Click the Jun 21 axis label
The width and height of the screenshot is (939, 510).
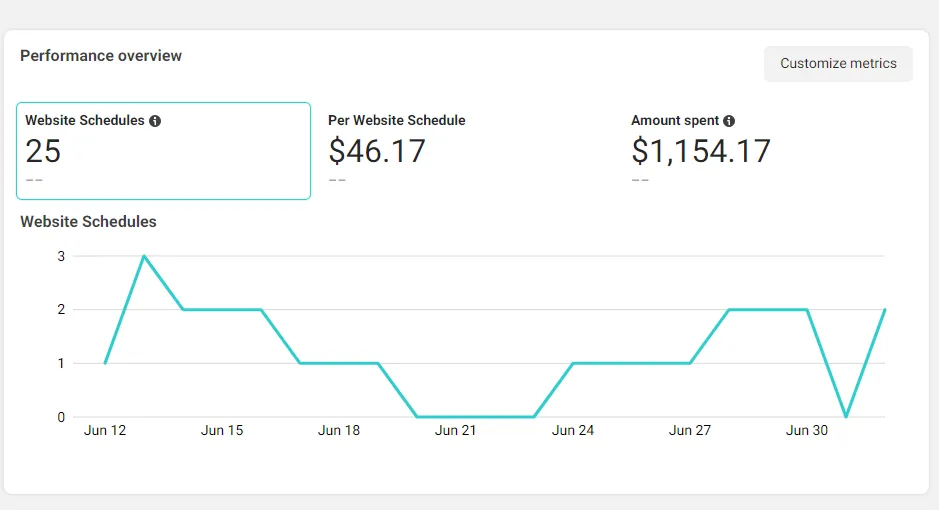click(456, 431)
